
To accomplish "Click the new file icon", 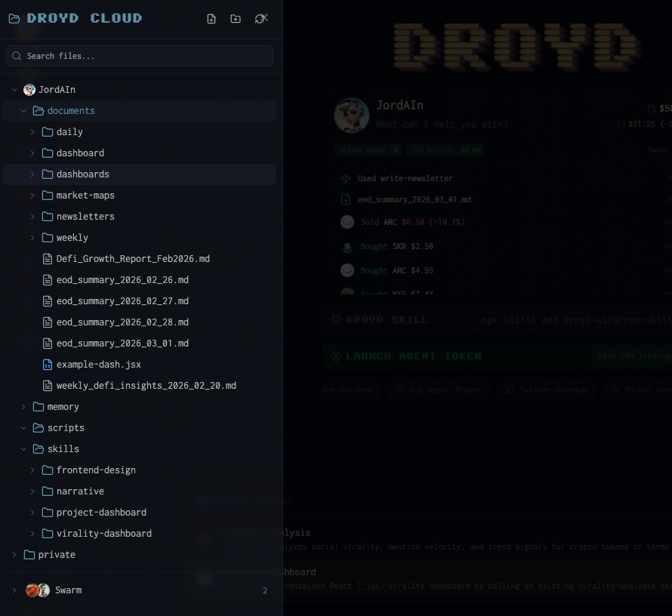I will (211, 19).
